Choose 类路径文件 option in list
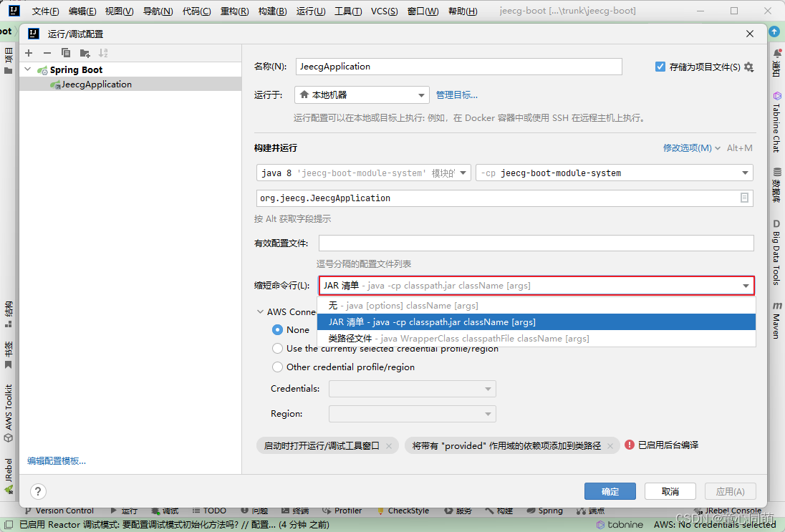Viewport: 785px width, 532px height. tap(536, 339)
